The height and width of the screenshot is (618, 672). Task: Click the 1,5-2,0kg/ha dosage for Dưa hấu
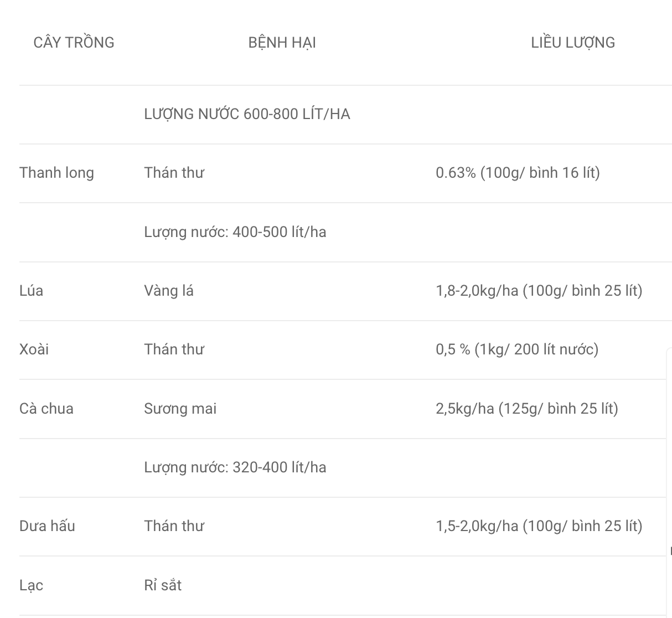pyautogui.click(x=539, y=526)
